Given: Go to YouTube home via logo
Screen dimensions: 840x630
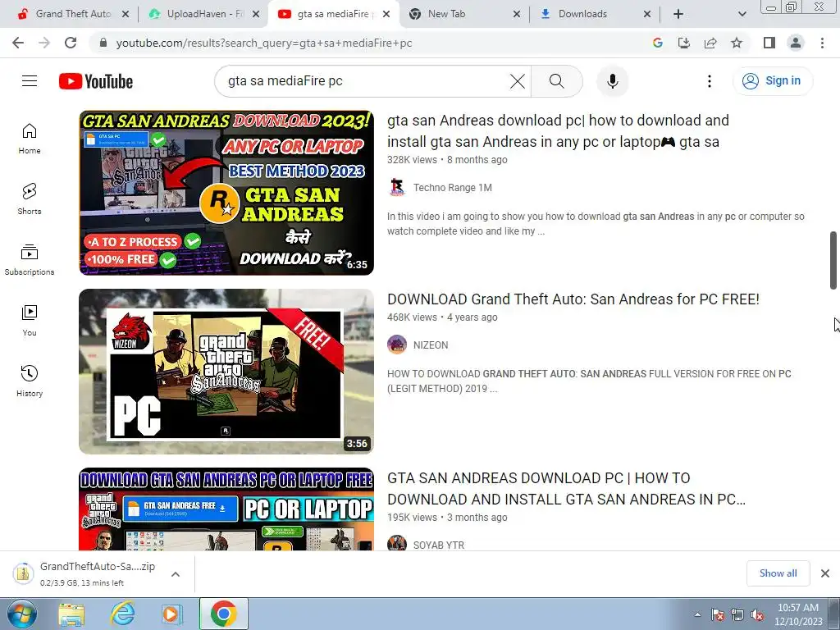Looking at the screenshot, I should coord(96,81).
